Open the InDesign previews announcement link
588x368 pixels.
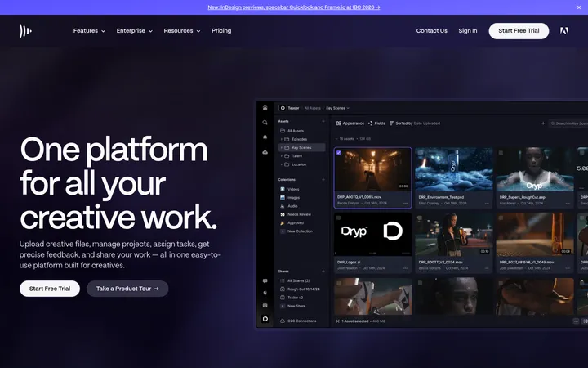coord(294,7)
